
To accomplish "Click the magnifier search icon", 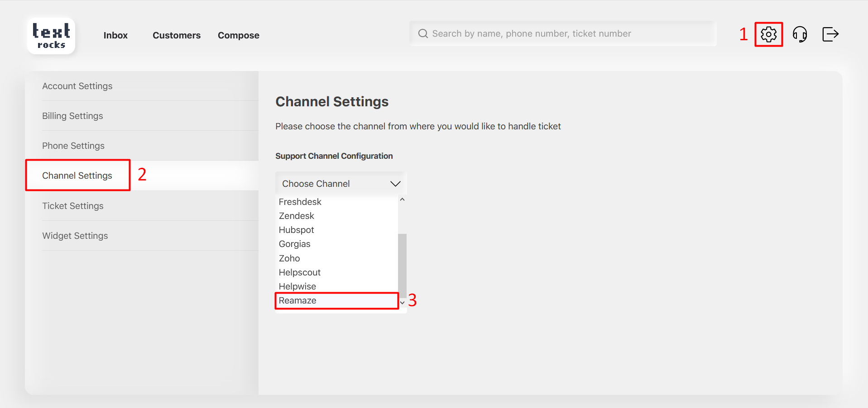I will (423, 34).
